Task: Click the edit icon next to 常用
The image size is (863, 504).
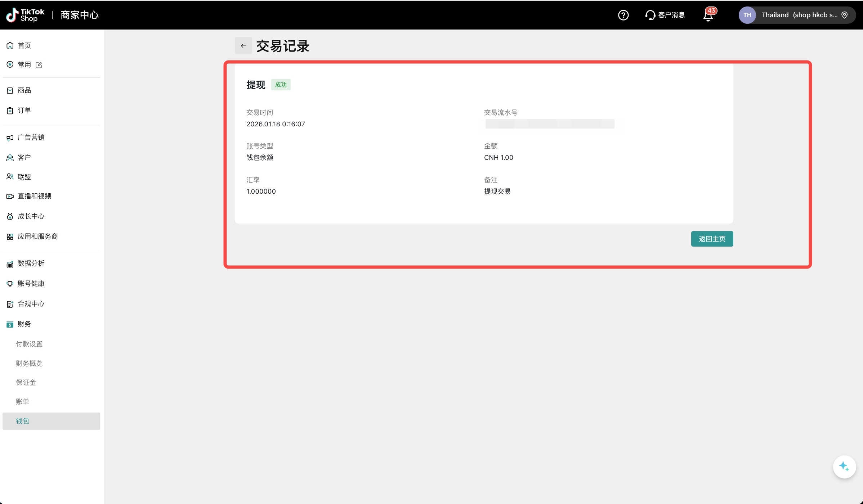Action: [39, 65]
